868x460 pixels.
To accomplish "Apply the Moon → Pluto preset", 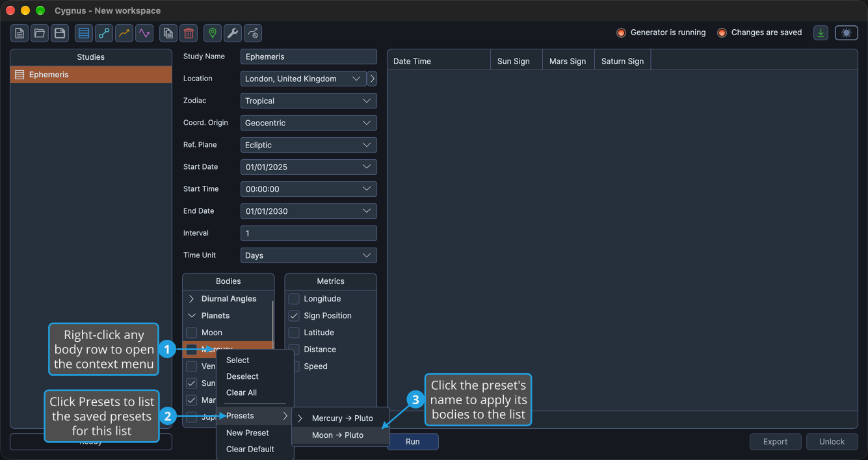I will [x=341, y=435].
